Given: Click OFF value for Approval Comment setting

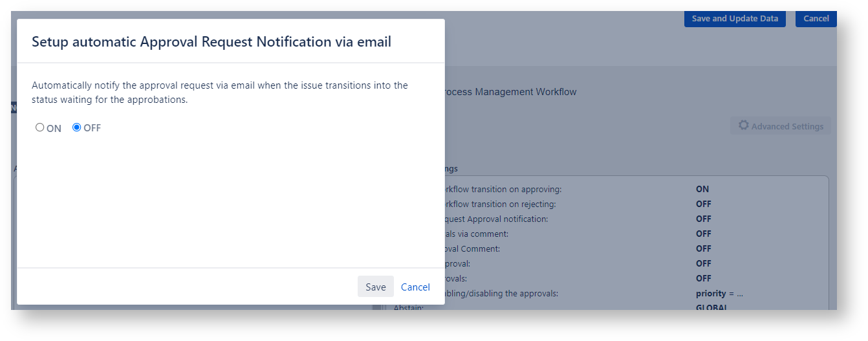Looking at the screenshot, I should 704,249.
